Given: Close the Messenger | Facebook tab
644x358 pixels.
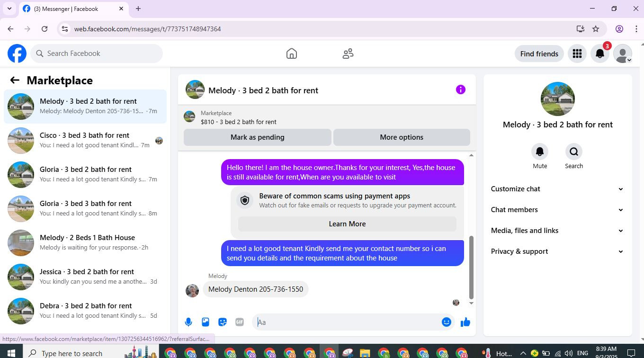Looking at the screenshot, I should click(x=121, y=9).
